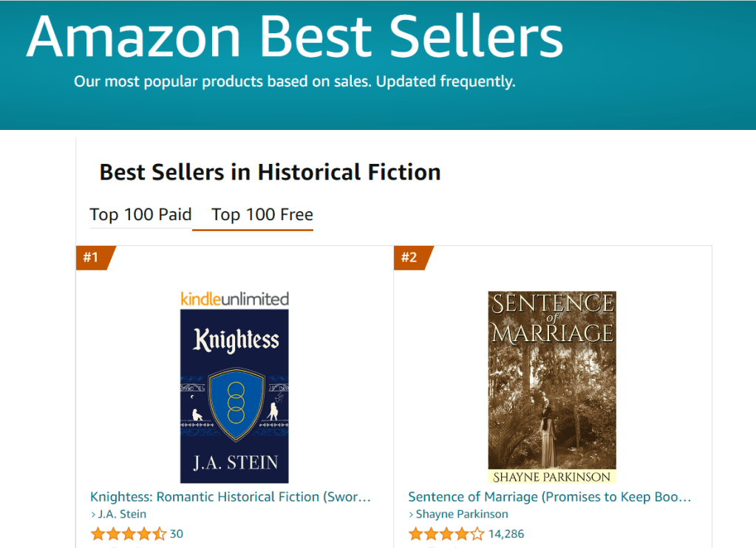
Task: Click the chevron before Shayne Parkinson
Action: click(411, 514)
